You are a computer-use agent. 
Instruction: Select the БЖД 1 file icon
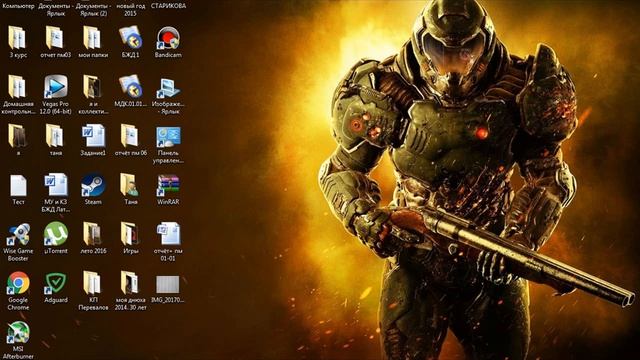tap(131, 38)
